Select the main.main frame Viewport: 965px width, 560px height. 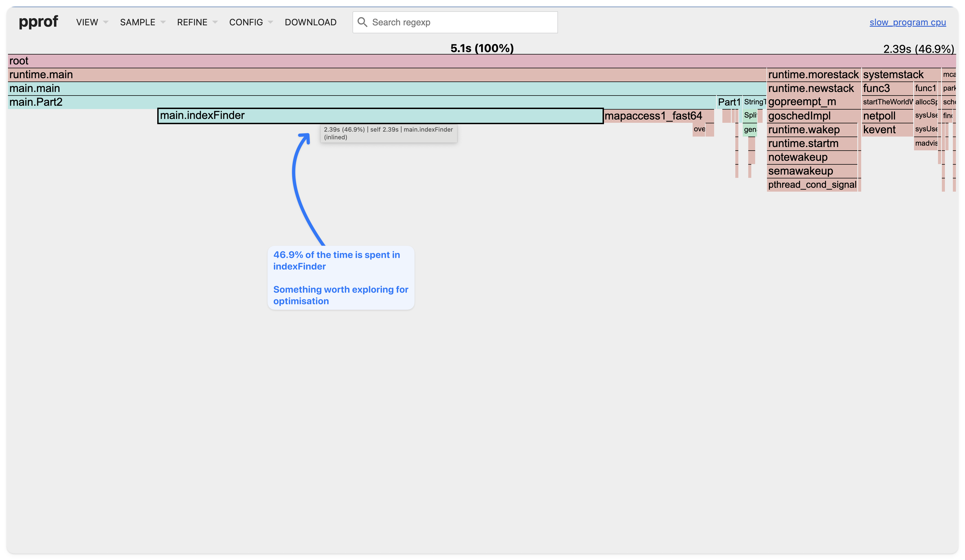pyautogui.click(x=387, y=88)
